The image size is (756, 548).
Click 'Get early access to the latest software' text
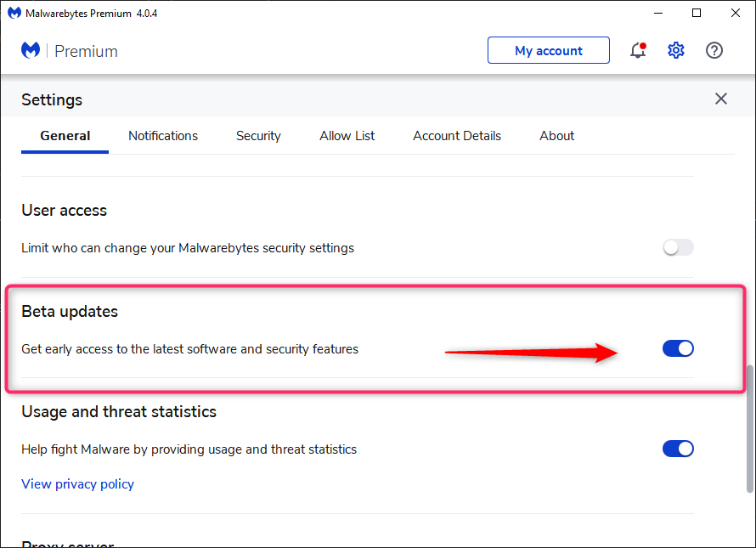[190, 349]
